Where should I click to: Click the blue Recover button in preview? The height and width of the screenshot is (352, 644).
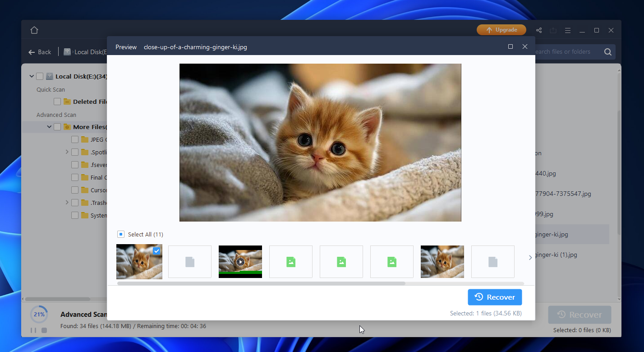495,297
